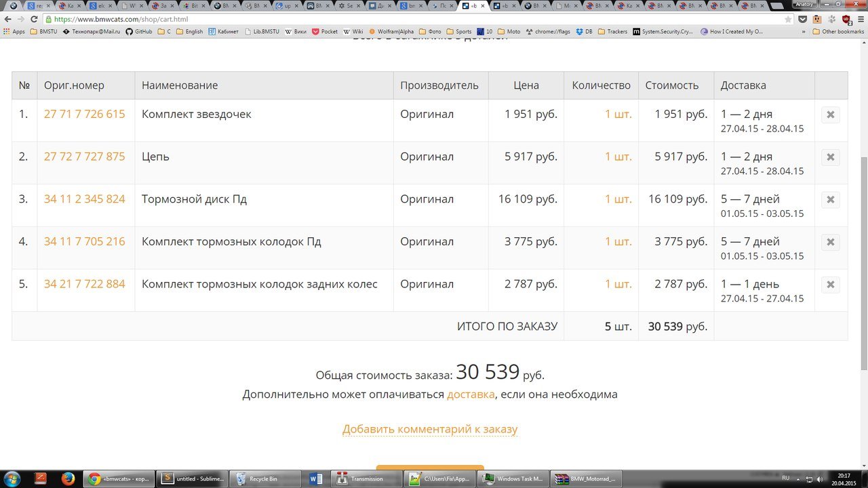
Task: Open the GitHub bookmark
Action: [x=138, y=32]
